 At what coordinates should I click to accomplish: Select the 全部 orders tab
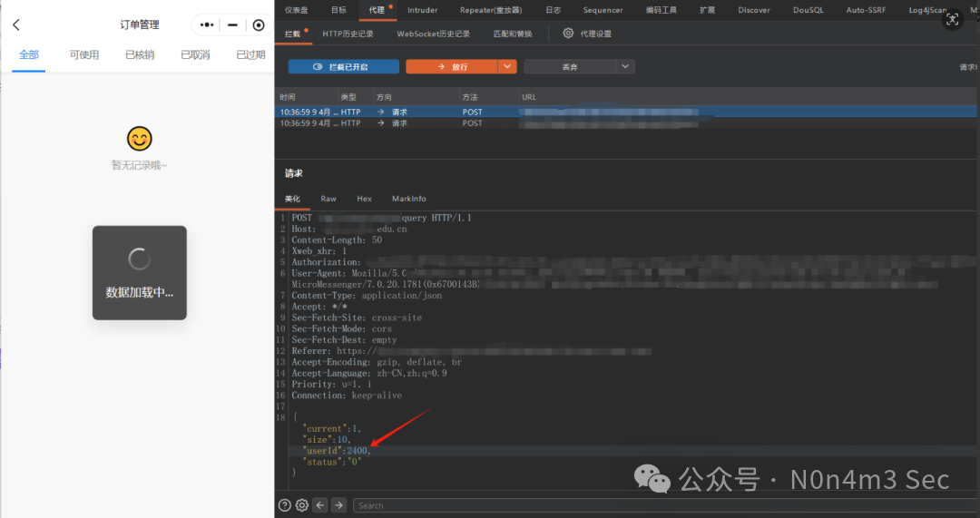click(x=29, y=55)
